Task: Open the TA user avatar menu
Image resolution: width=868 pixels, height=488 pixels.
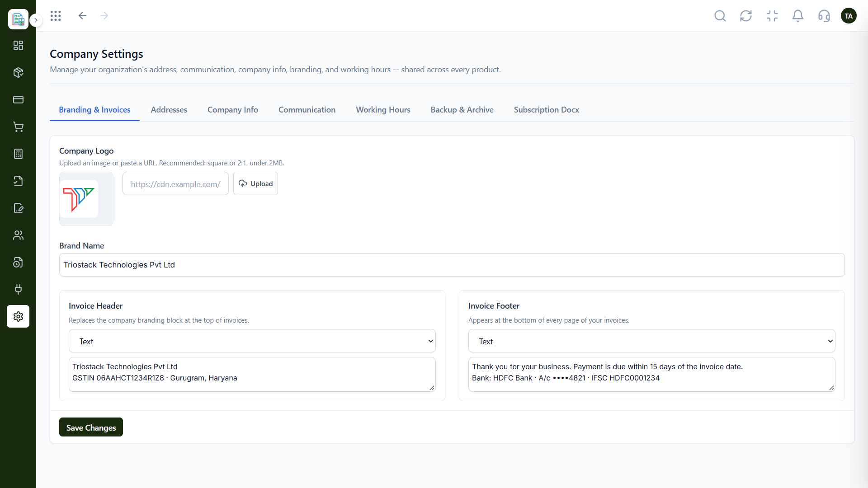Action: [849, 16]
